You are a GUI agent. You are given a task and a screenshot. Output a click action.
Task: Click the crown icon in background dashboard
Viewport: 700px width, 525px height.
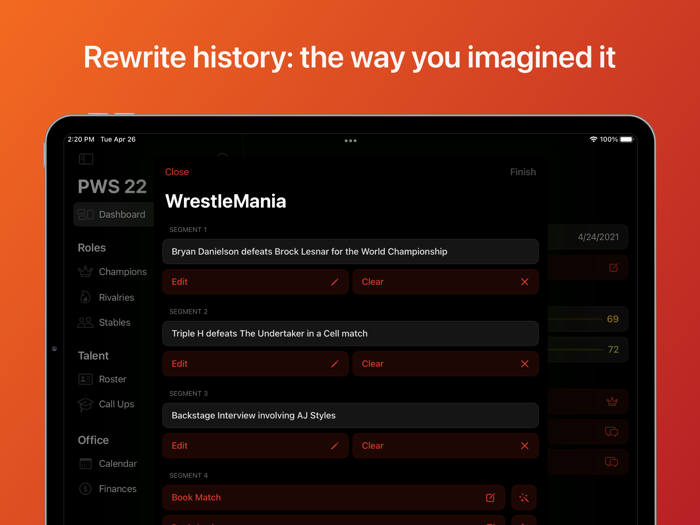click(x=612, y=401)
